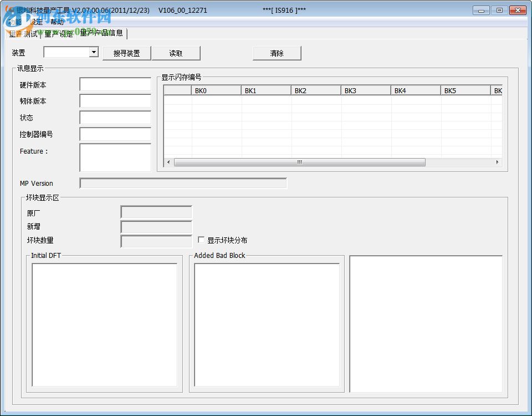Expand the 装置 device dropdown
The height and width of the screenshot is (416, 532).
pyautogui.click(x=94, y=52)
